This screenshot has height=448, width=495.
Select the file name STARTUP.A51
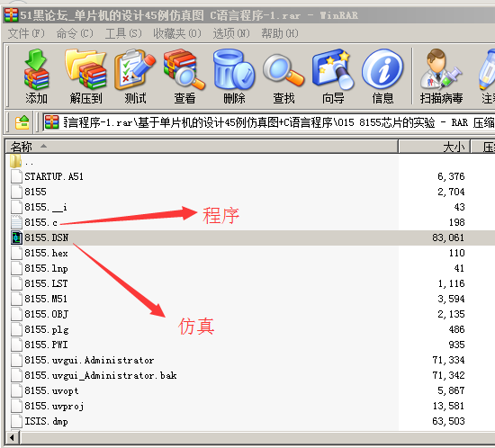pos(54,176)
